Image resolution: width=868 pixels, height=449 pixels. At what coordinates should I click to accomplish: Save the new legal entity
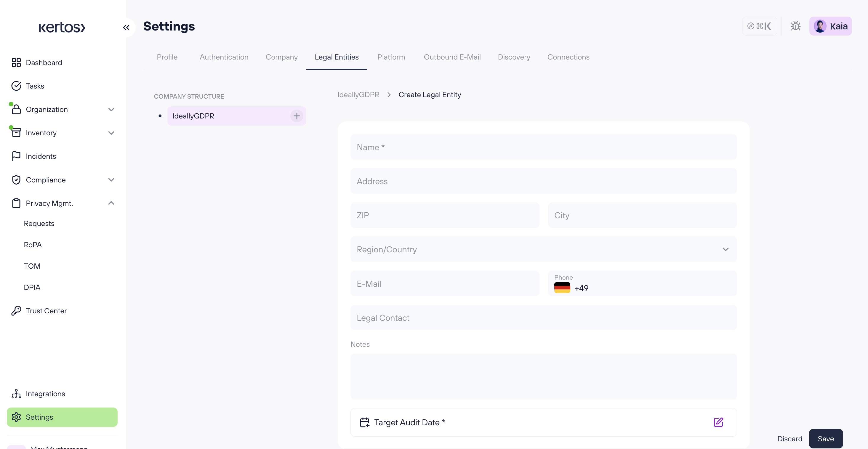pyautogui.click(x=826, y=439)
